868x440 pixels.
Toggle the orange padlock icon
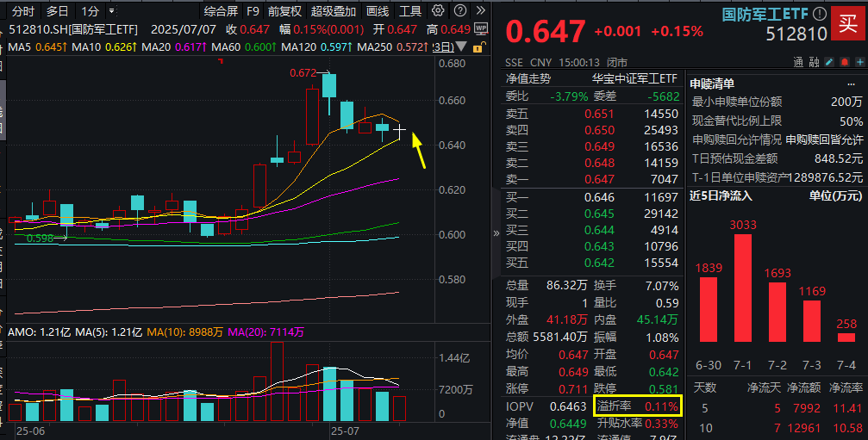coord(478,47)
